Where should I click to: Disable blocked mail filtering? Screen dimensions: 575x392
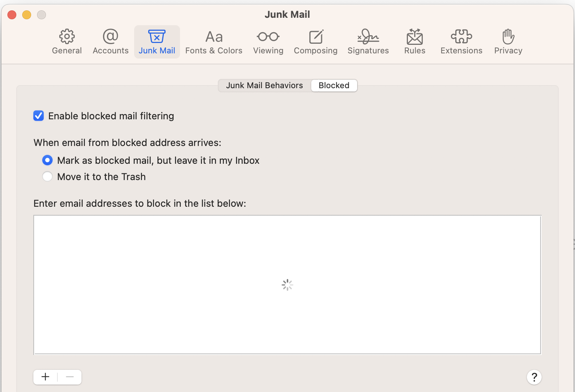[39, 116]
